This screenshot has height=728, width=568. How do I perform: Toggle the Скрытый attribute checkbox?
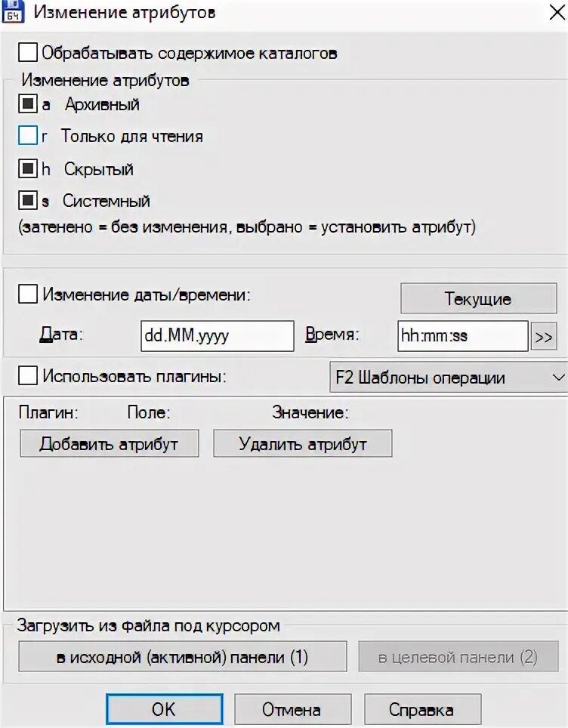[28, 168]
